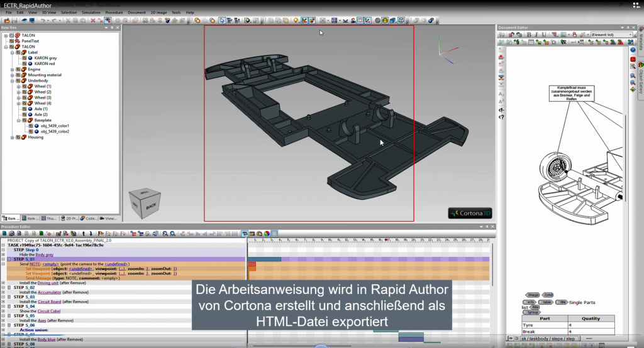This screenshot has width=644, height=348.
Task: Click the Delete red X toolbar icon
Action: coord(93,20)
